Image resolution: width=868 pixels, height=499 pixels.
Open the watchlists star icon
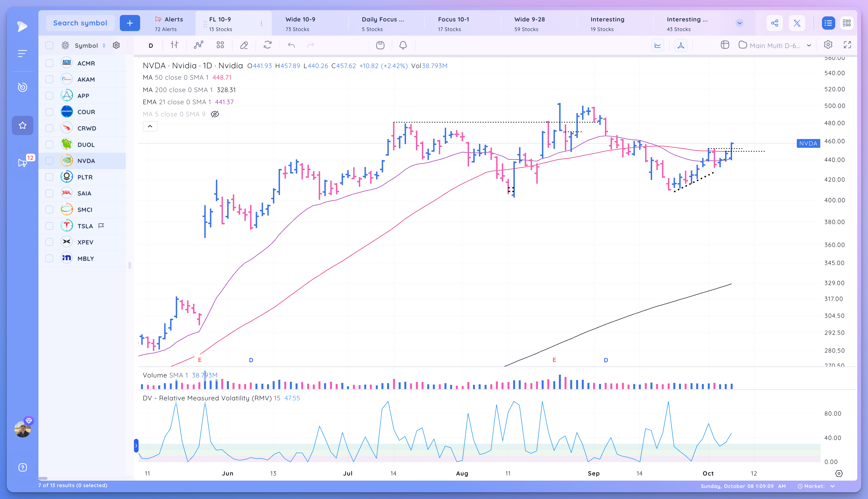coord(22,125)
